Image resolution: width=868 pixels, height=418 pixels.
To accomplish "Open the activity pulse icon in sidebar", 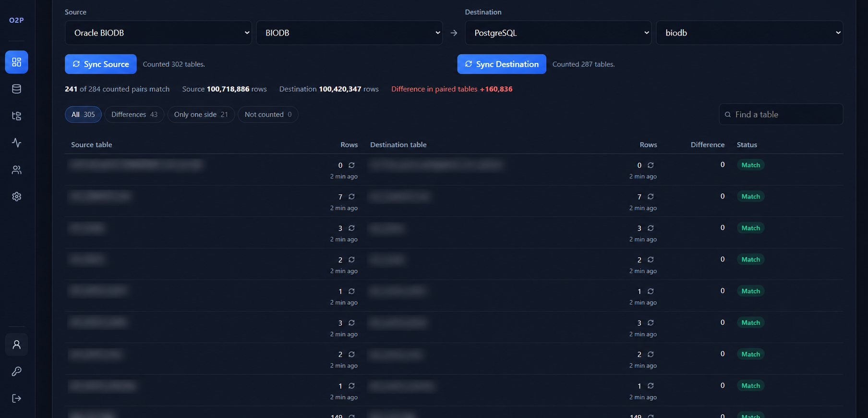I will (x=16, y=143).
